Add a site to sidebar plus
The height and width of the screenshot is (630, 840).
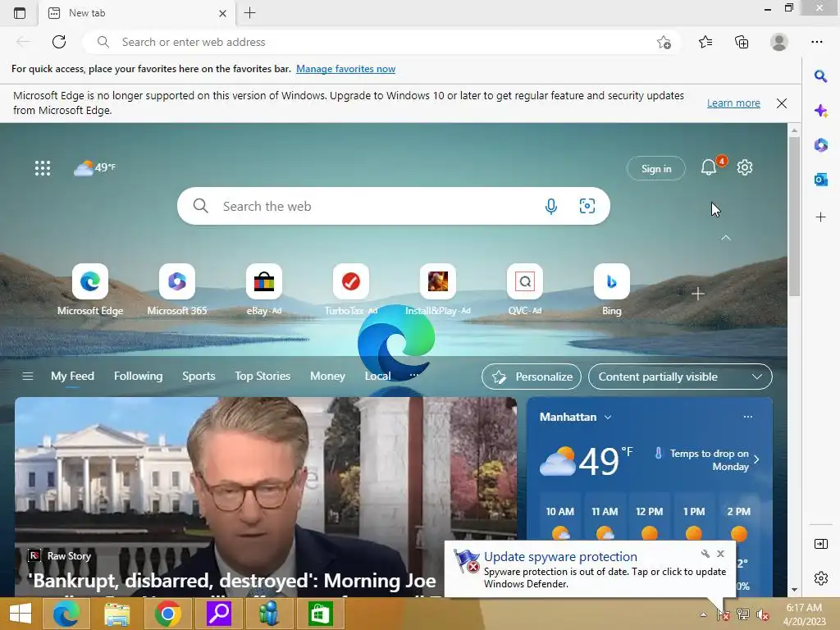[820, 217]
